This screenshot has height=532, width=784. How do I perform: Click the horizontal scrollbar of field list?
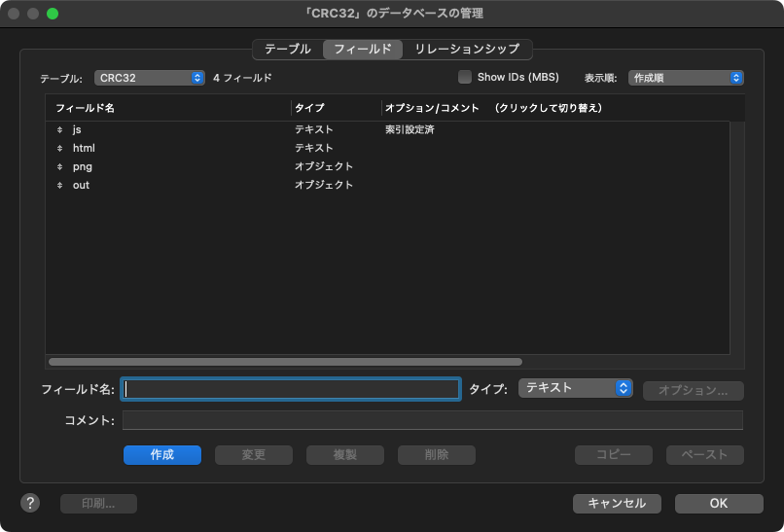(286, 362)
